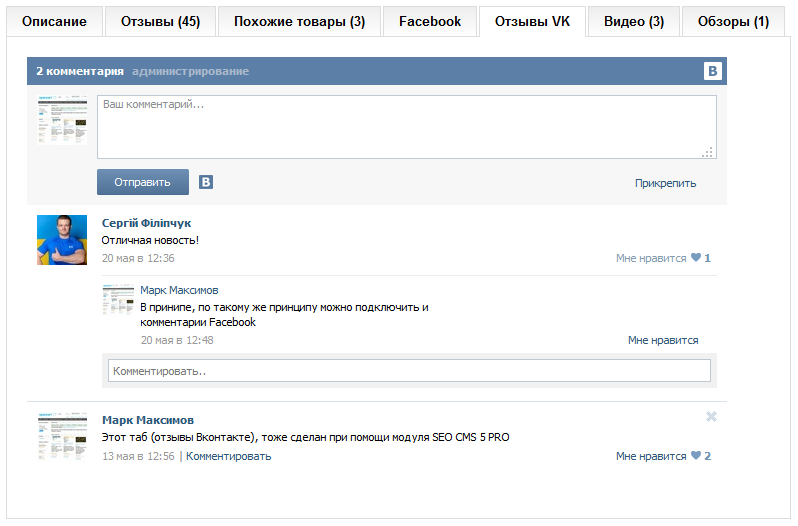This screenshot has width=798, height=526.
Task: Focus the Ваш комментарий text area
Action: [407, 127]
